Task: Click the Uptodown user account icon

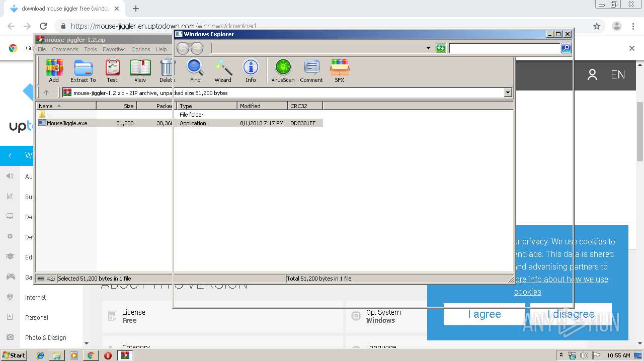Action: click(593, 75)
